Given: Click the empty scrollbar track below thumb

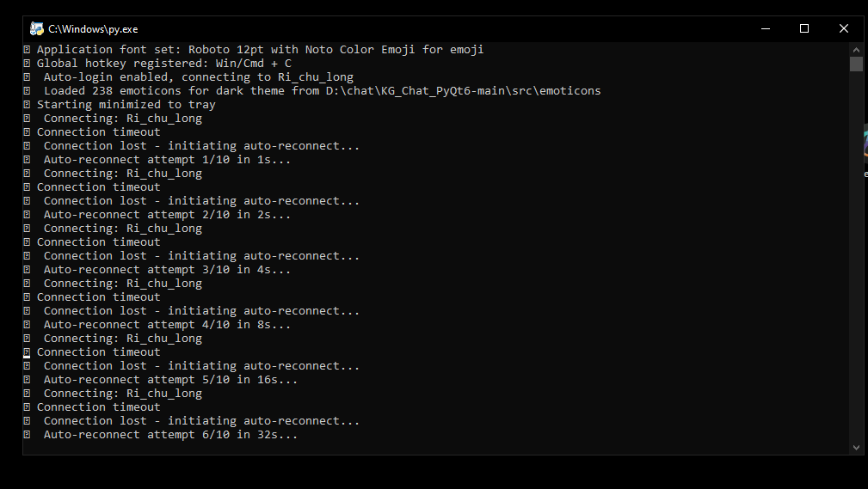Looking at the screenshot, I should click(856, 254).
